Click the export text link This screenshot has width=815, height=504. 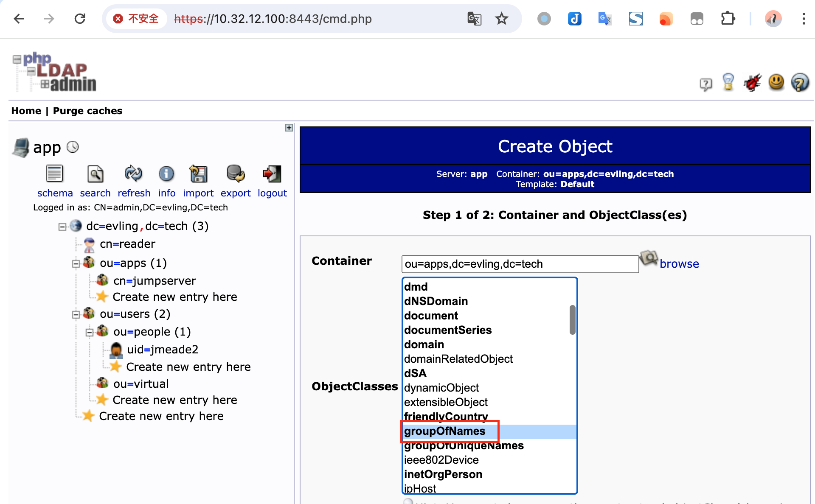click(x=236, y=193)
